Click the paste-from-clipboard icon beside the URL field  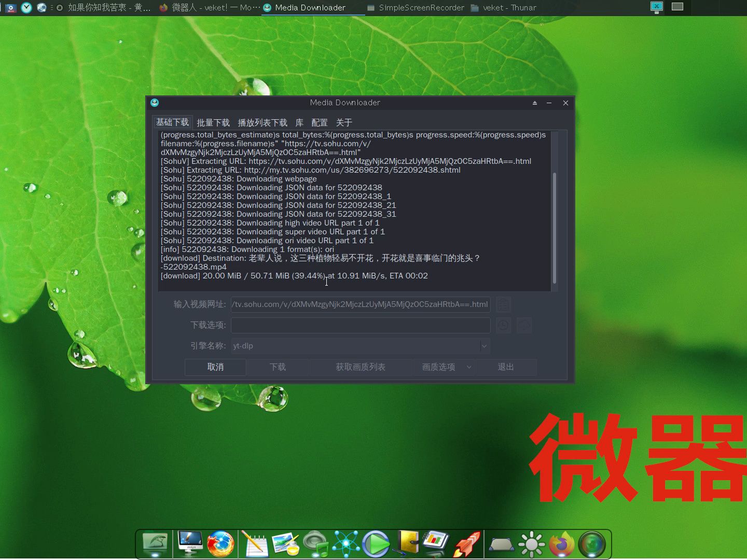pos(503,304)
